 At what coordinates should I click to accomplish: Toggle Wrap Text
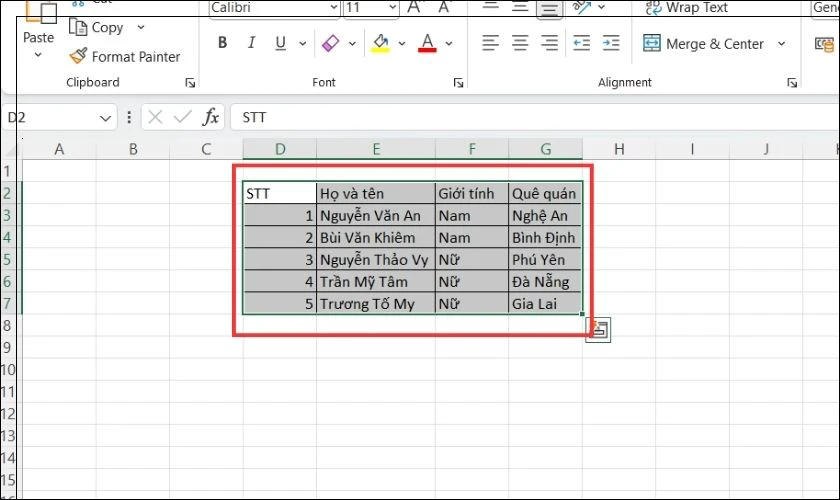tap(687, 8)
